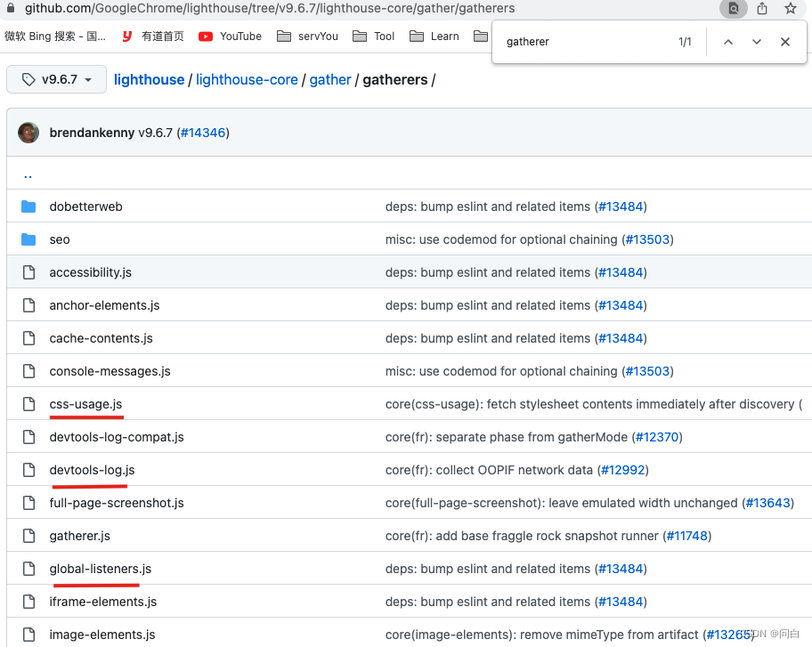Viewport: 812px width, 647px height.
Task: Open brendankenny author link
Action: [93, 133]
